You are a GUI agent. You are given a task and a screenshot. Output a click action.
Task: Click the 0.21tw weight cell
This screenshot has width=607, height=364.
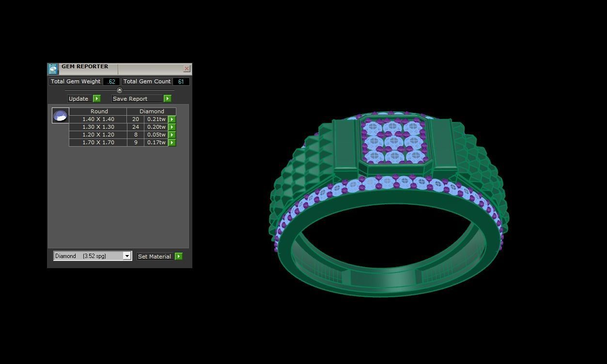coord(156,119)
